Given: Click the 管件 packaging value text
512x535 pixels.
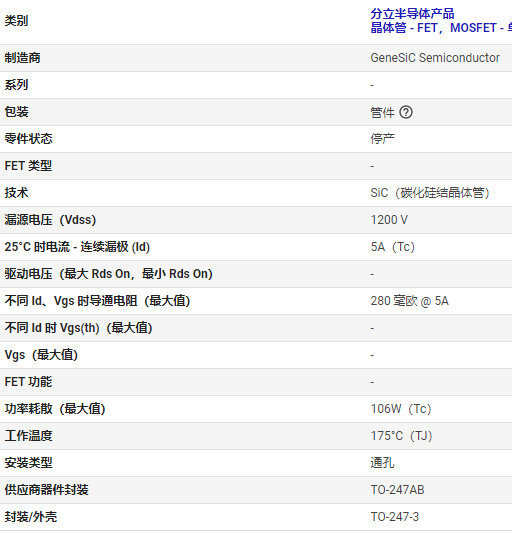Looking at the screenshot, I should click(x=382, y=112).
